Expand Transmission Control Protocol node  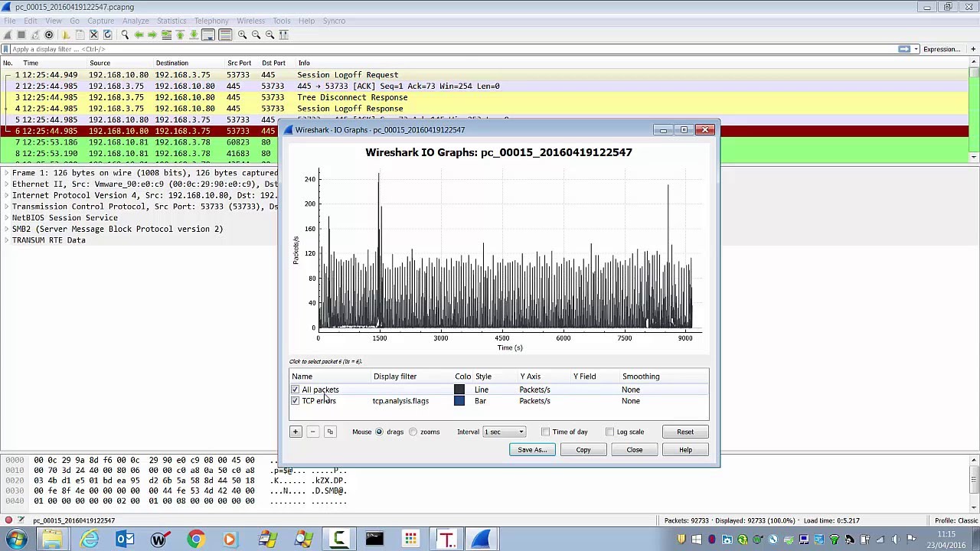6,207
